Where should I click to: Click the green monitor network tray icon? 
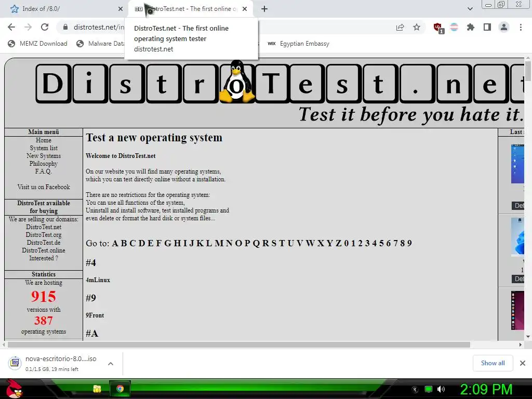pos(429,389)
